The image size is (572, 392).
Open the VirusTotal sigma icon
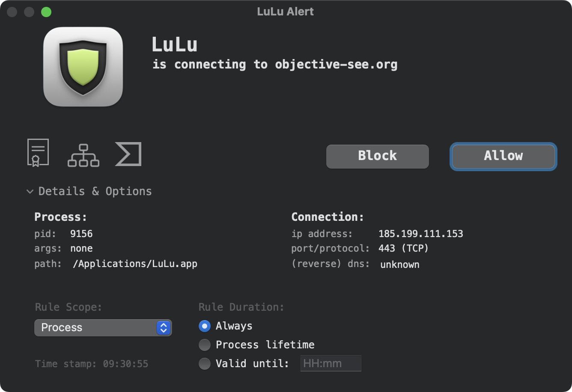[x=128, y=154]
